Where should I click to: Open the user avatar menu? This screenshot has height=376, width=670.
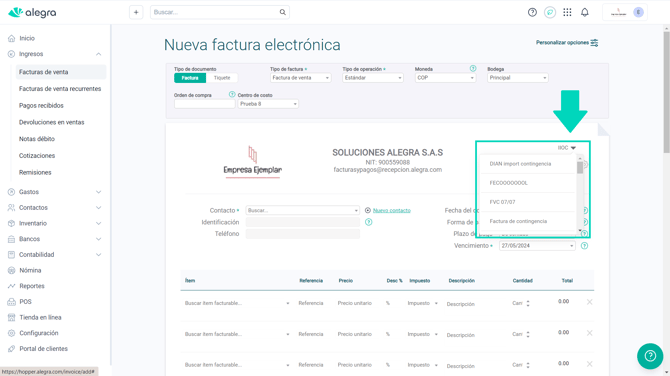[x=638, y=12]
